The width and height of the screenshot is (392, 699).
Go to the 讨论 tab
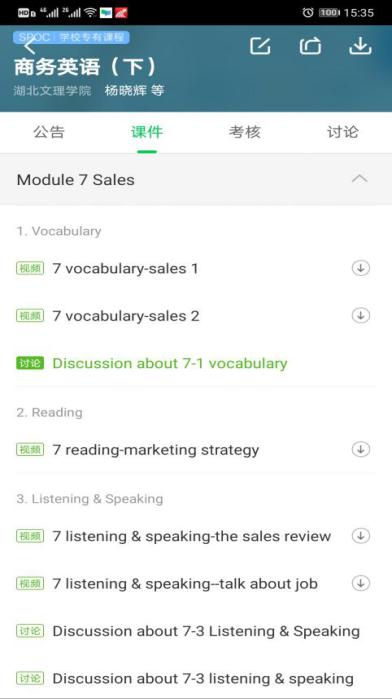click(342, 132)
